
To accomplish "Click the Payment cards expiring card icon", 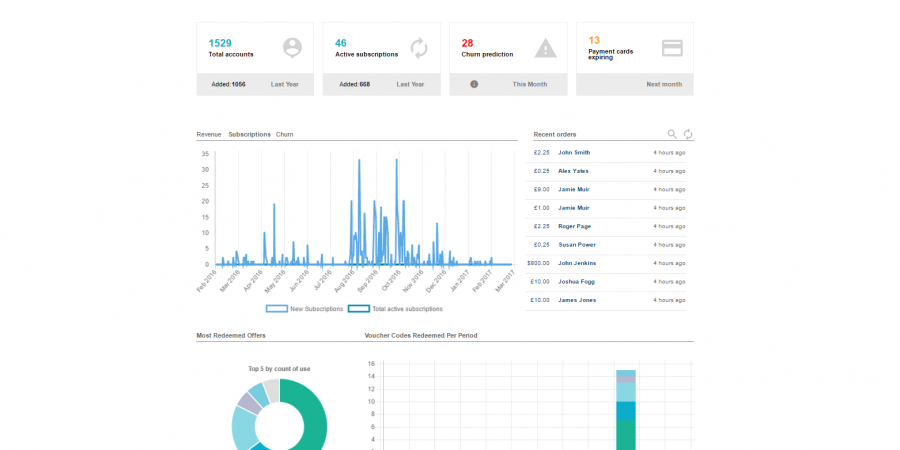I will [672, 47].
